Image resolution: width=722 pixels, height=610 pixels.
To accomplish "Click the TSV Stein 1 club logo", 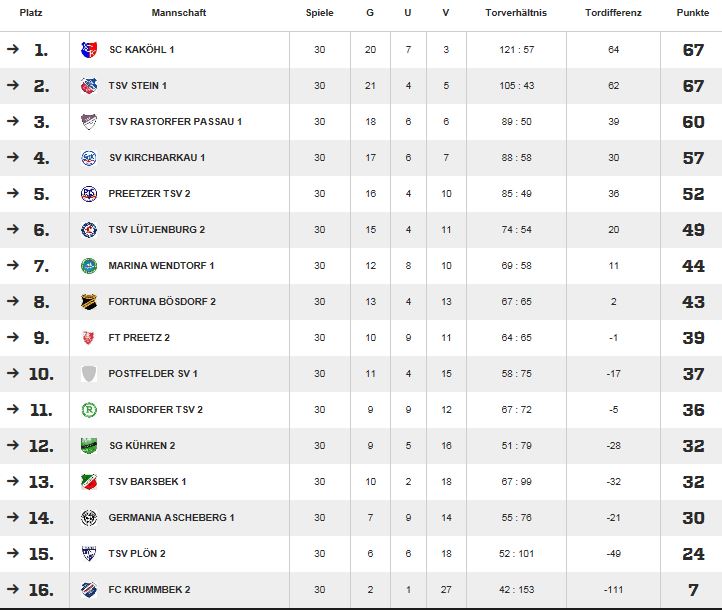I will 89,86.
